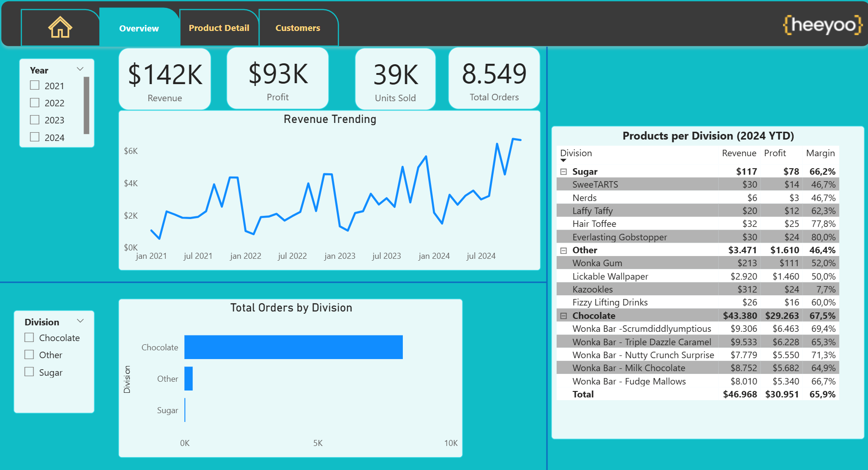The image size is (868, 470).
Task: Click the heeyoo logo
Action: [x=823, y=24]
